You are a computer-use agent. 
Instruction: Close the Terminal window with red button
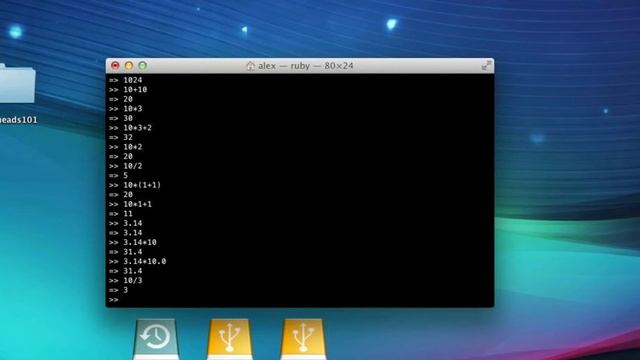115,66
